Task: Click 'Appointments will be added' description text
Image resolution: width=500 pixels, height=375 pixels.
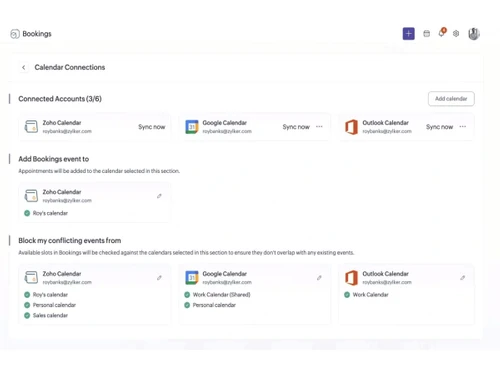Action: pos(99,171)
